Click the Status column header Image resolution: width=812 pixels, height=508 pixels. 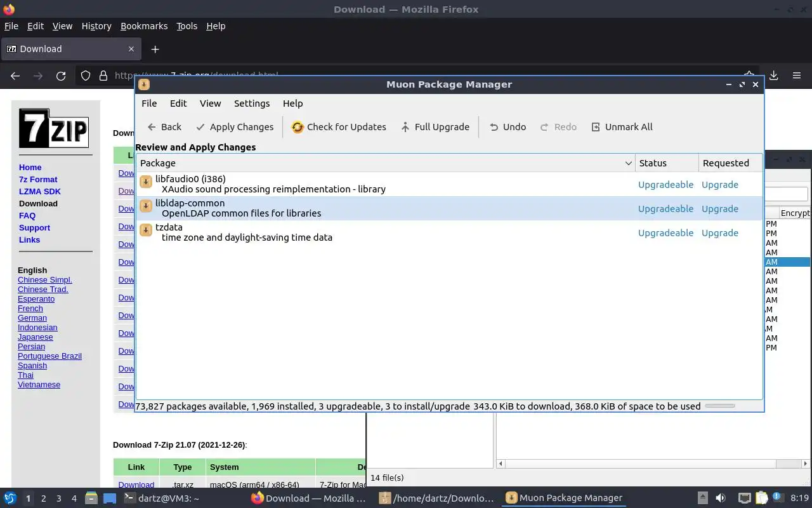coord(667,163)
